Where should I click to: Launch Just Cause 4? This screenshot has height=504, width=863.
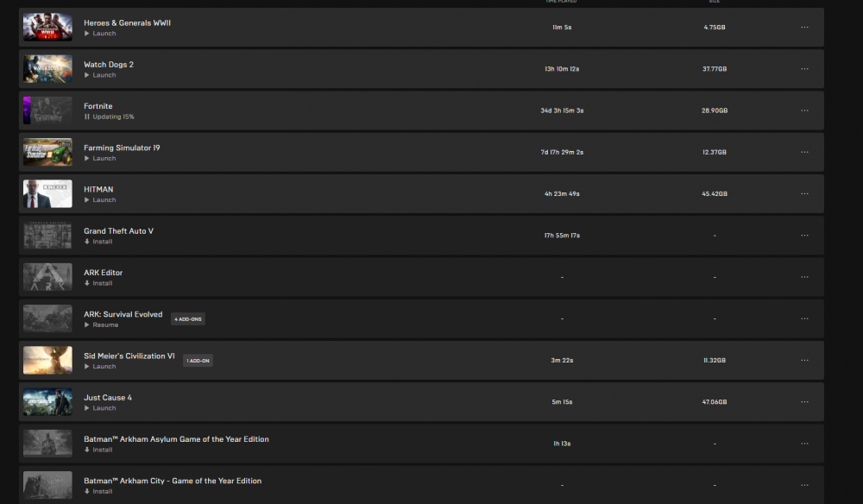click(x=99, y=408)
